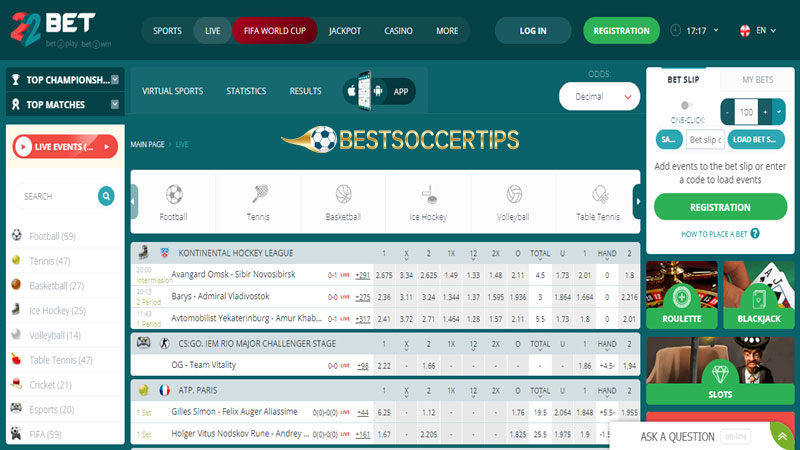
Task: Open the bet amount preset dropdown arrow
Action: click(x=779, y=112)
